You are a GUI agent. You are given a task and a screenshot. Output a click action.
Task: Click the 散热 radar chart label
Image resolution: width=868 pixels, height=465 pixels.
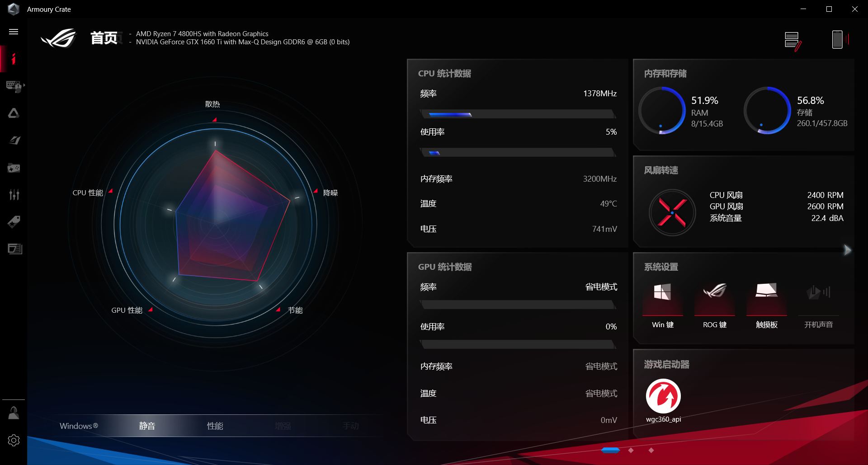[x=212, y=104]
